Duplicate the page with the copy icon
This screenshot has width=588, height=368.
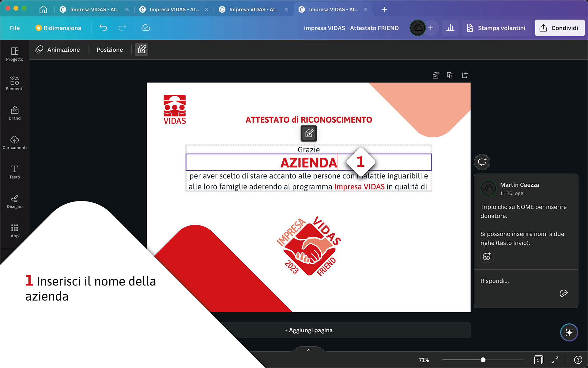(x=450, y=75)
